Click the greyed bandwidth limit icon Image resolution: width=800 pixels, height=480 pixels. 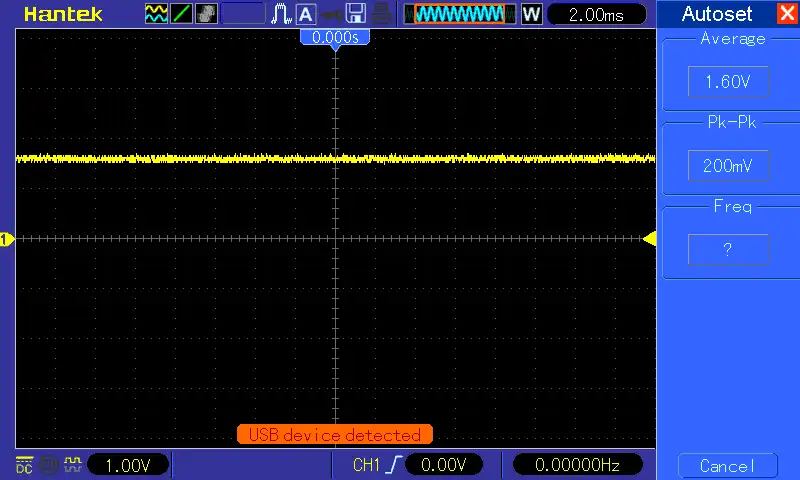pos(49,465)
